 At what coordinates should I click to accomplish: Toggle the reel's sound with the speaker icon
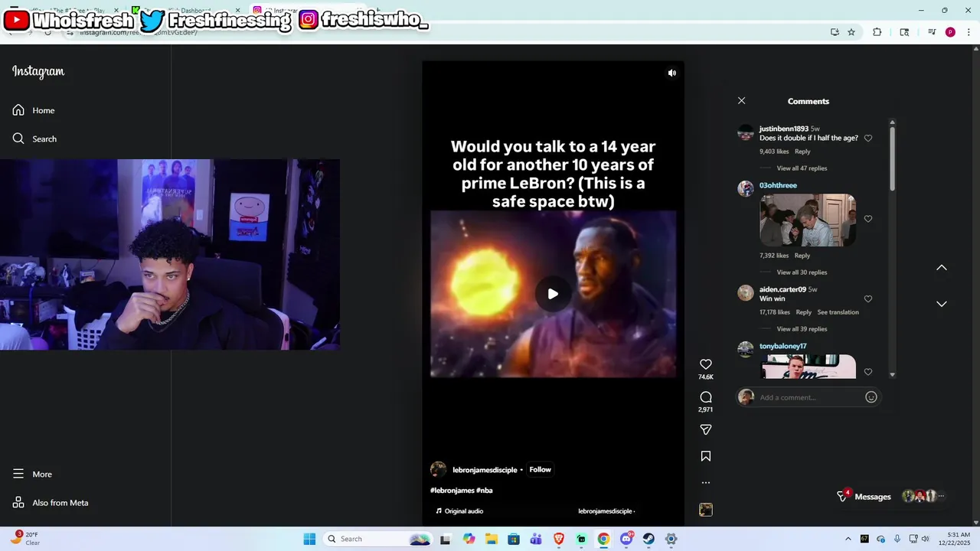(x=672, y=73)
